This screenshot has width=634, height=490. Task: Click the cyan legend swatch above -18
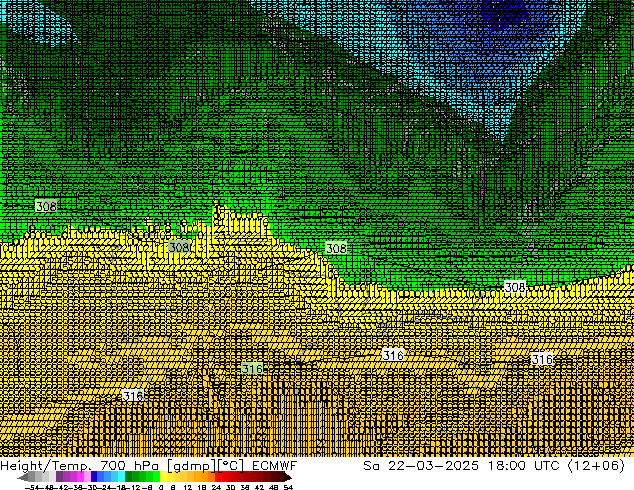pyautogui.click(x=121, y=476)
